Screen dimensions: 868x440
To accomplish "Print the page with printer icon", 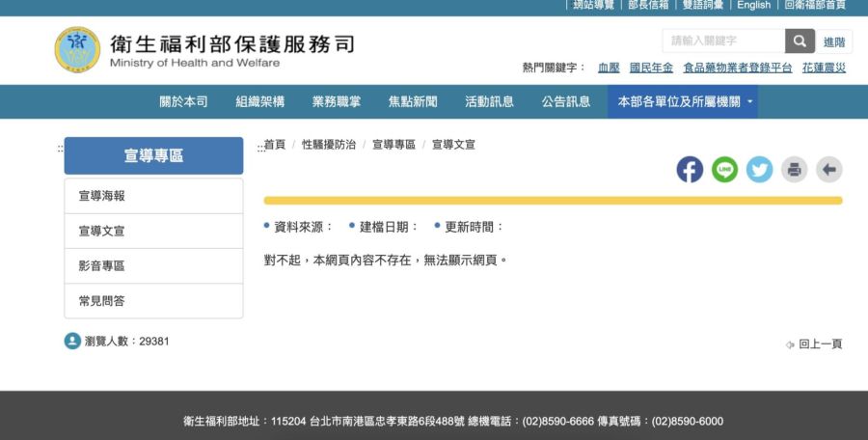I will [794, 170].
